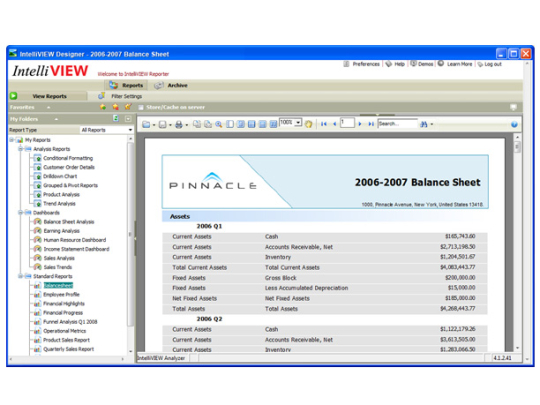Click add-to-favorites star with green plus

(x=103, y=107)
